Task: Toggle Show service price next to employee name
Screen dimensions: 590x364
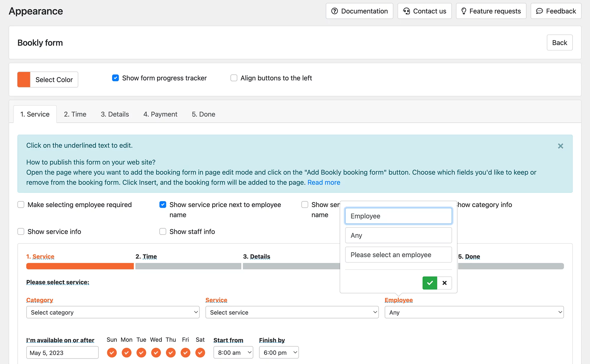Action: click(x=163, y=204)
